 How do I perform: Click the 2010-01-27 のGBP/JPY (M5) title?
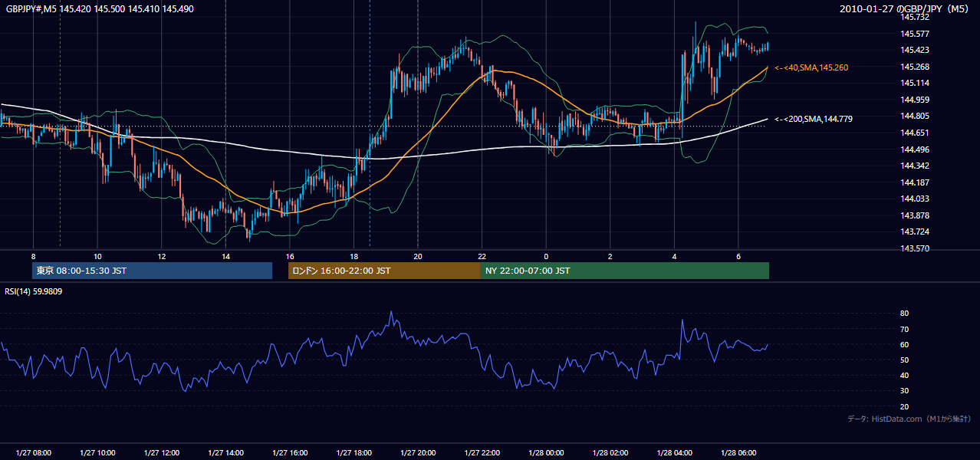pos(906,8)
